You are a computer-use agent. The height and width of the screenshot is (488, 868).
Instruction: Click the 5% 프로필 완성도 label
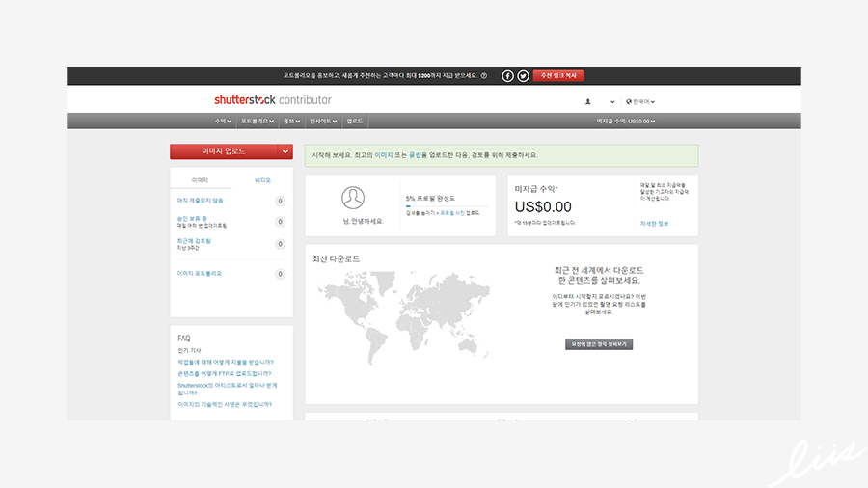[x=430, y=198]
